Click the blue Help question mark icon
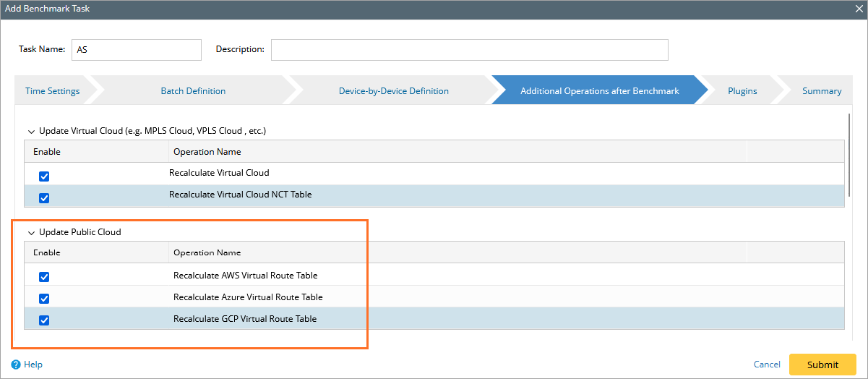This screenshot has width=868, height=379. [16, 365]
